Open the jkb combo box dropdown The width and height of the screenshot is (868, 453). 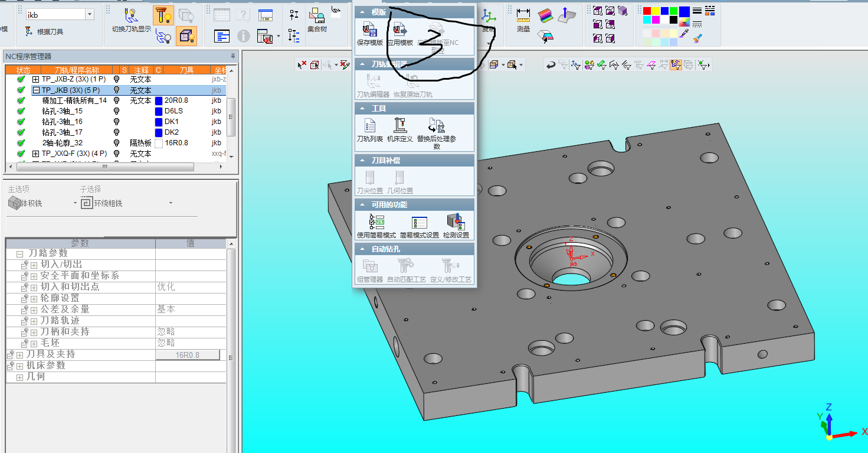90,15
